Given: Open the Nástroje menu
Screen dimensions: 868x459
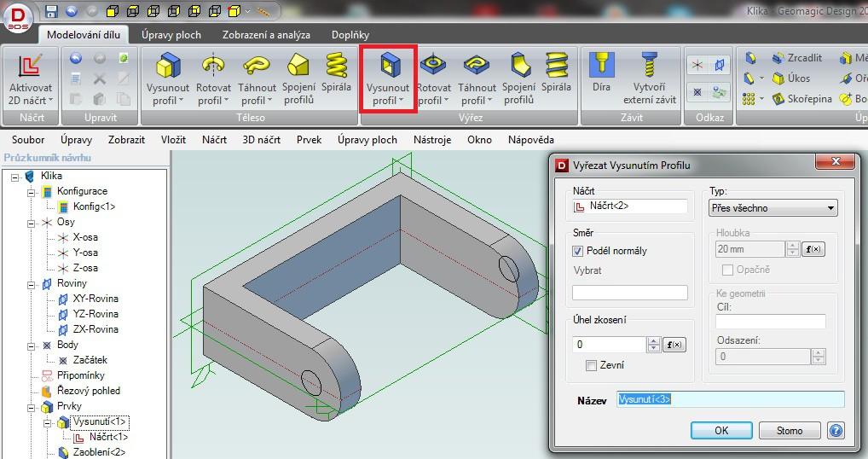Looking at the screenshot, I should coord(432,140).
